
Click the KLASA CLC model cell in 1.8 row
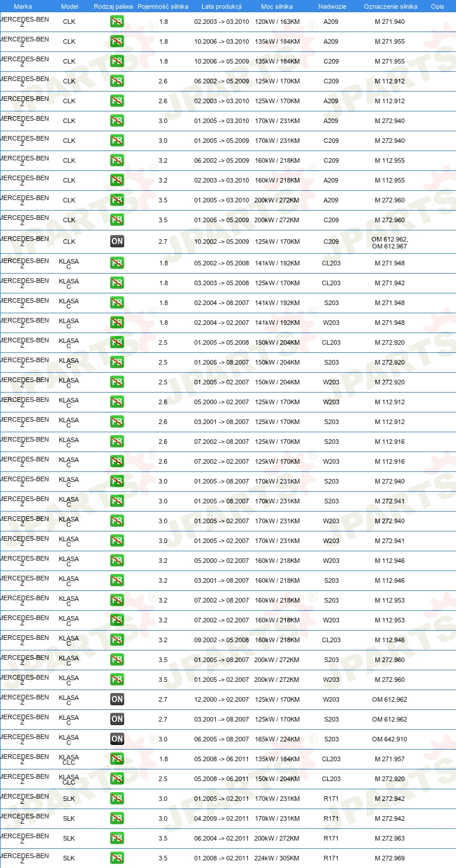[x=69, y=759]
